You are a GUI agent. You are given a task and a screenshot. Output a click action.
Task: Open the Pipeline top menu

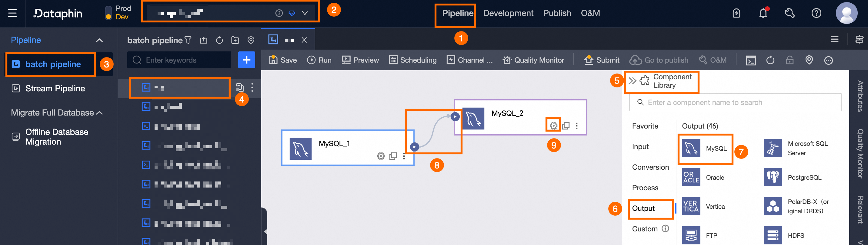click(x=458, y=13)
